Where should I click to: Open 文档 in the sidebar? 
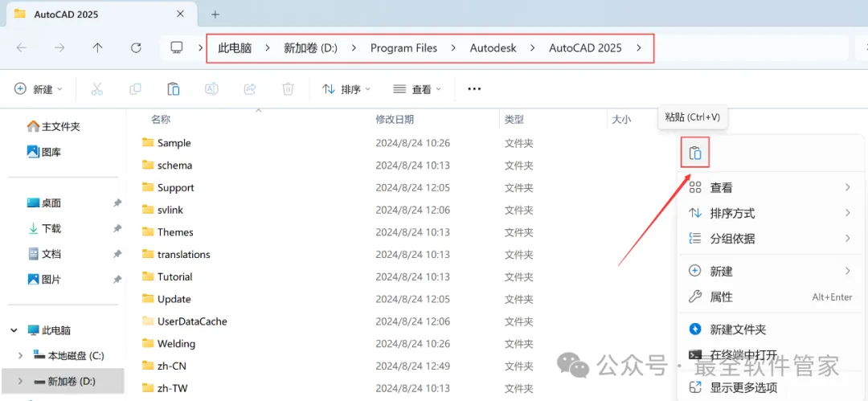43,254
